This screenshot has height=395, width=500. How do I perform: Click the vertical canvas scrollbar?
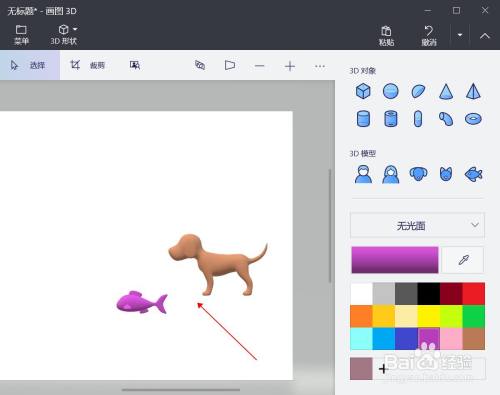coord(330,226)
